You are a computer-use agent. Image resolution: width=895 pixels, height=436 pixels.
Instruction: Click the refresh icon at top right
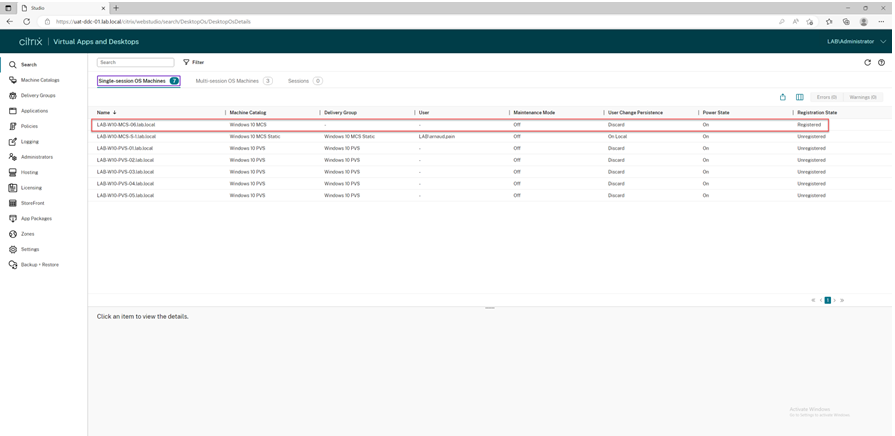coord(867,62)
